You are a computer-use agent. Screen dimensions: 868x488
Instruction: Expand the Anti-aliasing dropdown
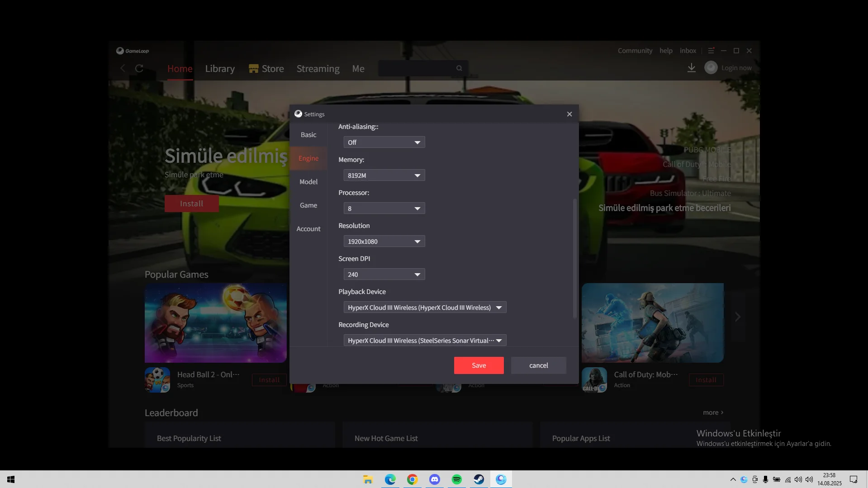pos(384,142)
